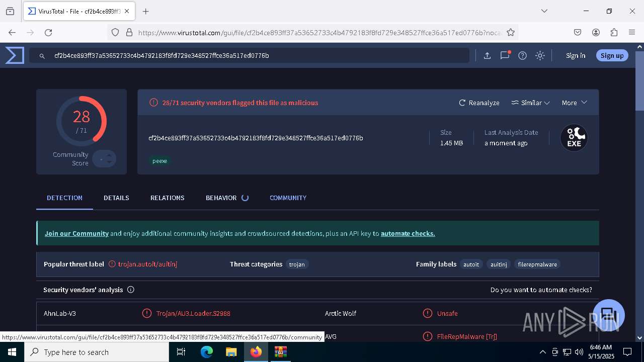Viewport: 644px width, 362px height.
Task: Click the Sign up button
Action: pos(612,55)
